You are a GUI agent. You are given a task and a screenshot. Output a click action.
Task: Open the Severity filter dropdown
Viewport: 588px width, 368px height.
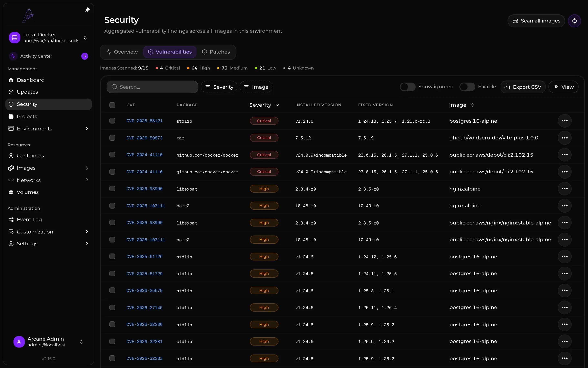point(219,87)
